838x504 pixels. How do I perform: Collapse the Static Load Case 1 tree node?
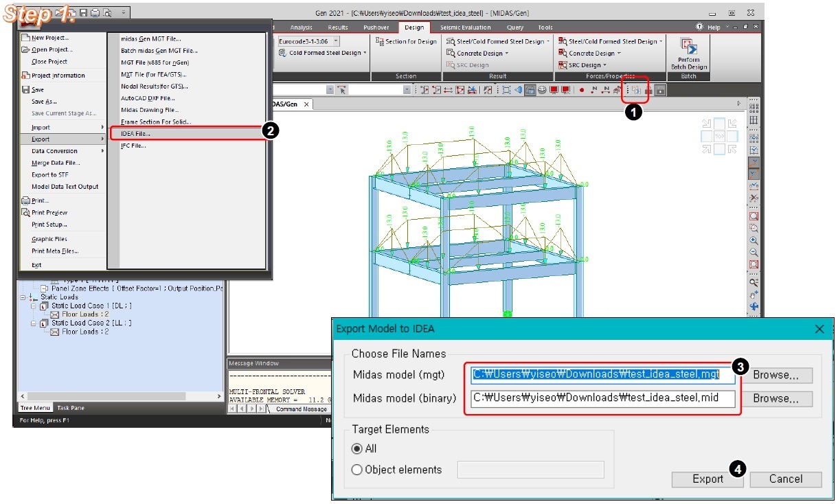click(x=32, y=306)
